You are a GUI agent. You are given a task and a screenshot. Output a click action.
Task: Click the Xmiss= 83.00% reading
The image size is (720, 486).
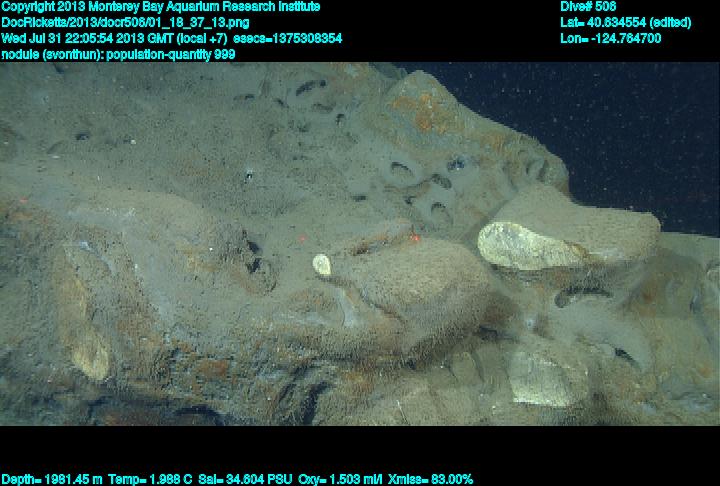[430, 480]
